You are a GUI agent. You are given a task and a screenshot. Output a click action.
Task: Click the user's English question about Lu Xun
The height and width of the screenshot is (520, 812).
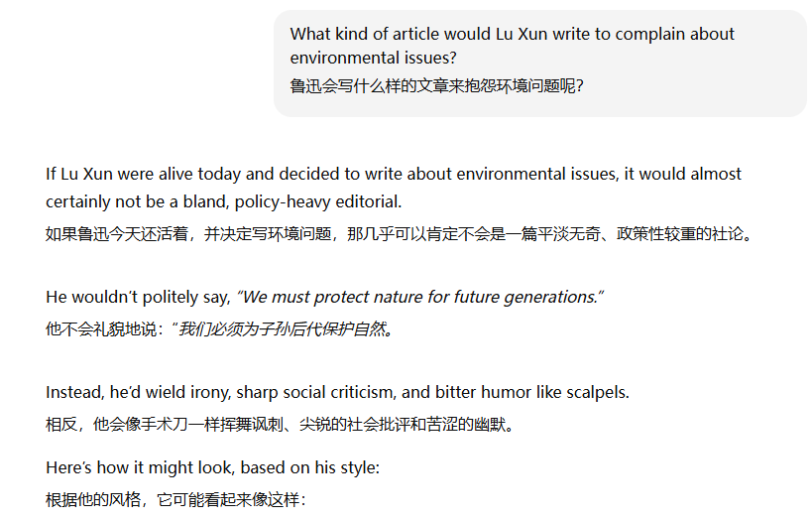(512, 34)
